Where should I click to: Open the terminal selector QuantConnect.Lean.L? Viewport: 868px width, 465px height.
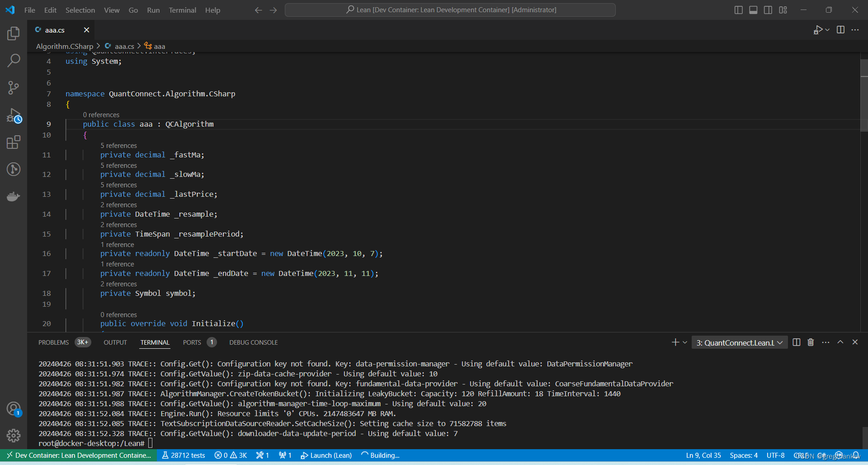[x=740, y=343]
